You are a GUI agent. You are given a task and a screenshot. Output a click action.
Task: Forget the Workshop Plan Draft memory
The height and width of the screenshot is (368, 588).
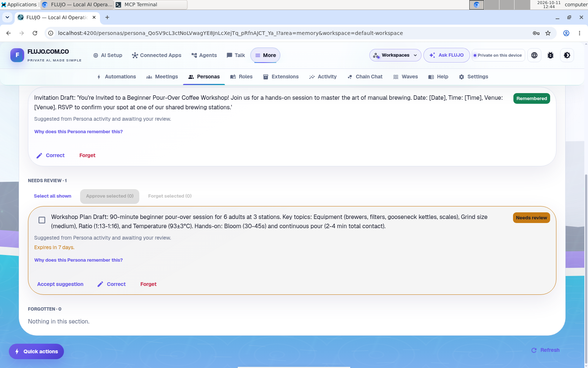[x=148, y=284]
